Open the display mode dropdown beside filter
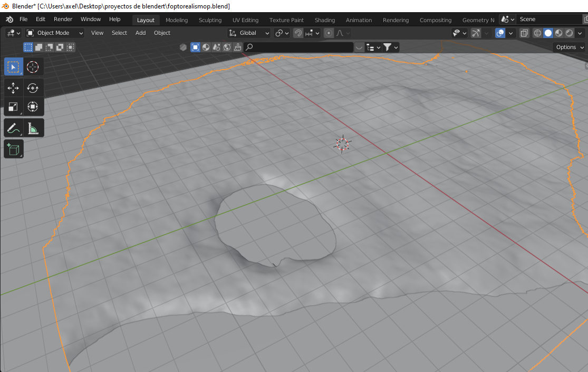Image resolution: width=588 pixels, height=372 pixels. click(373, 47)
